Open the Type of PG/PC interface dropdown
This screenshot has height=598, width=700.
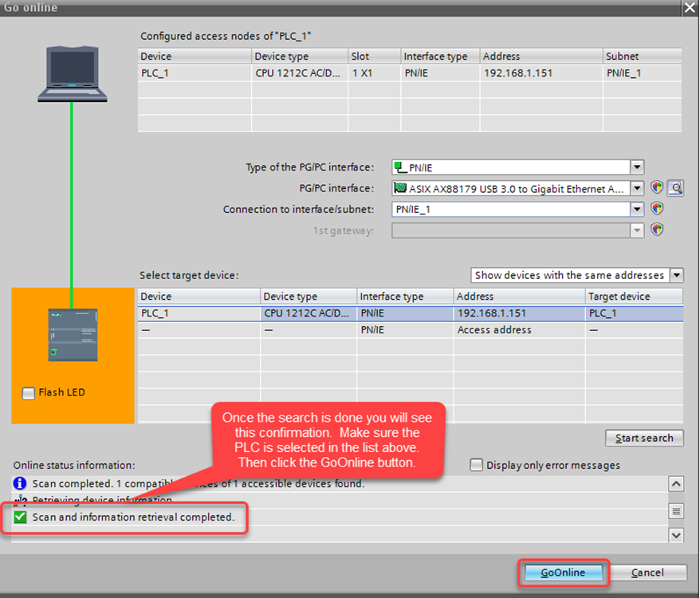click(636, 167)
